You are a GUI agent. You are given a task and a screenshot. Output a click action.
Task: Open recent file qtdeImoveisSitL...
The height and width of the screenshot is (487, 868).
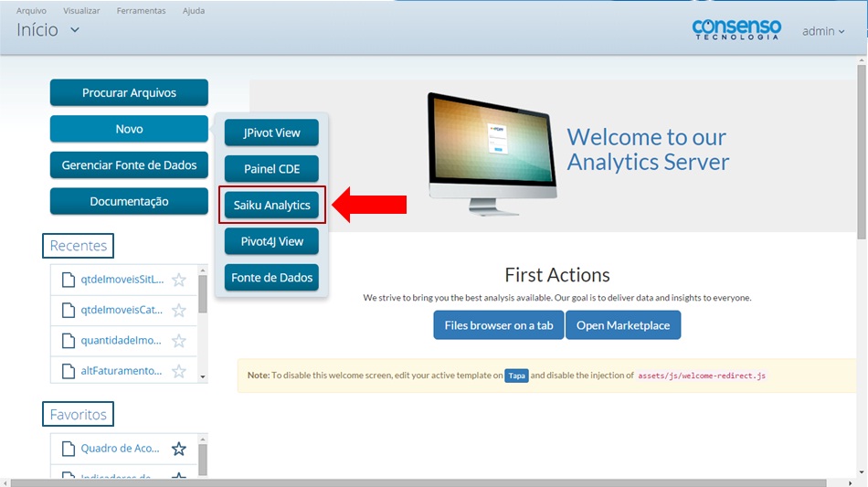(122, 280)
